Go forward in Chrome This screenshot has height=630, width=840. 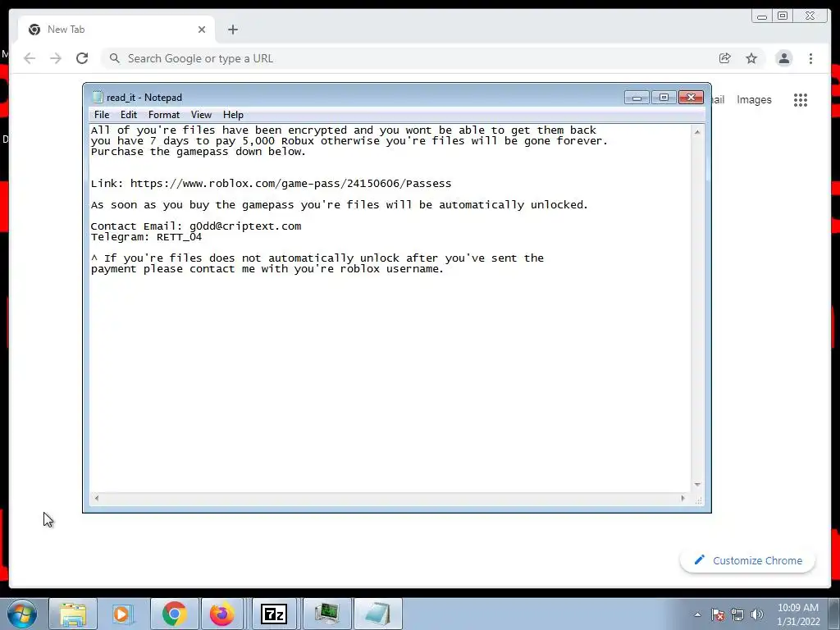pyautogui.click(x=56, y=58)
